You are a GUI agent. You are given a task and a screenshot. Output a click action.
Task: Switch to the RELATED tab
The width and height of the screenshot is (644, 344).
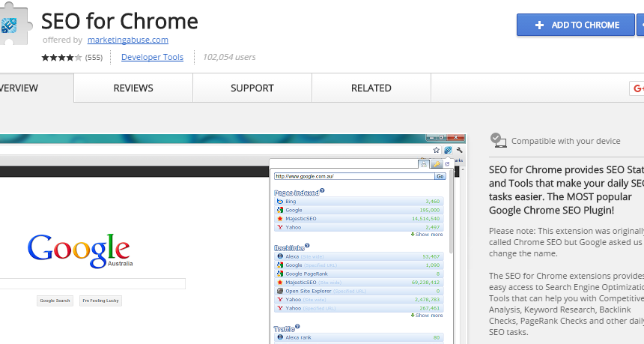click(x=371, y=88)
